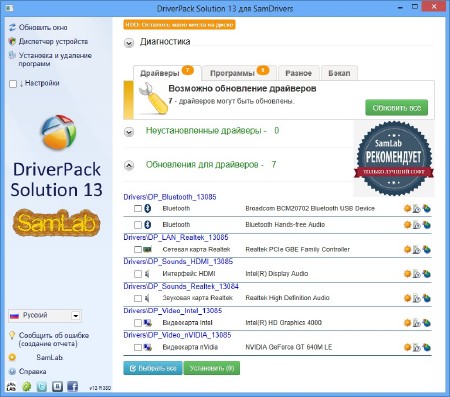450x397 pixels.
Task: Click the add/remove programs icon
Action: [x=12, y=55]
